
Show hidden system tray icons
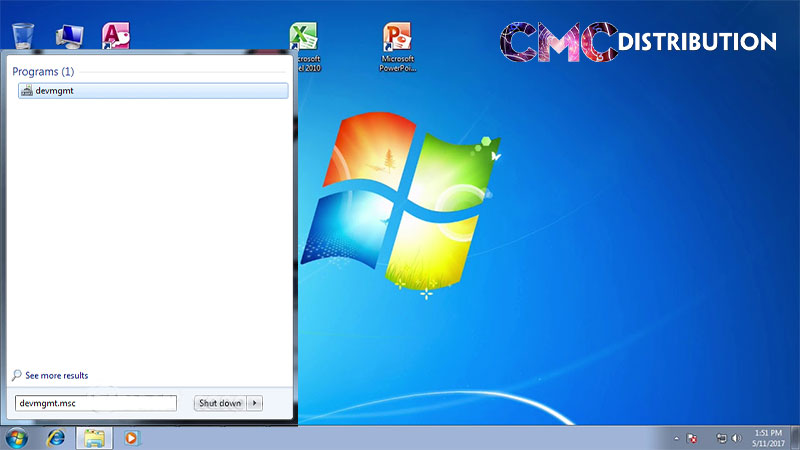click(x=675, y=438)
